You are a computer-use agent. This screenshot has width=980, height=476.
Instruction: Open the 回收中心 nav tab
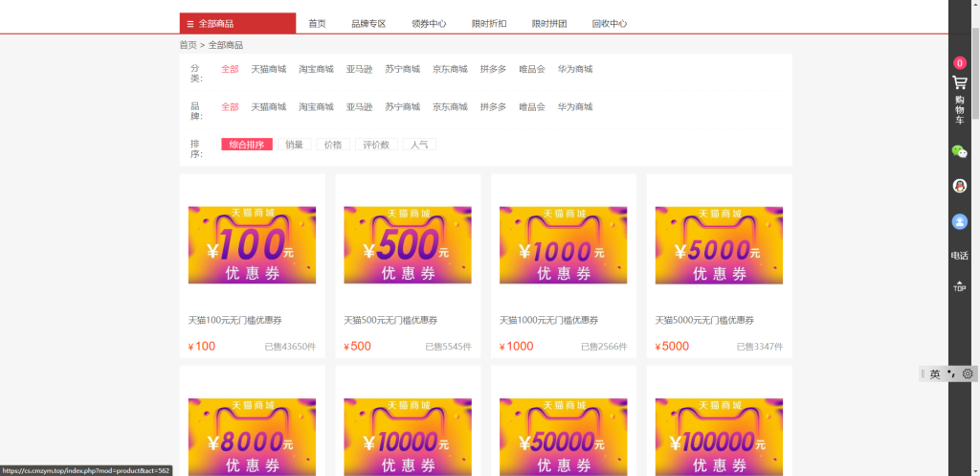click(610, 24)
